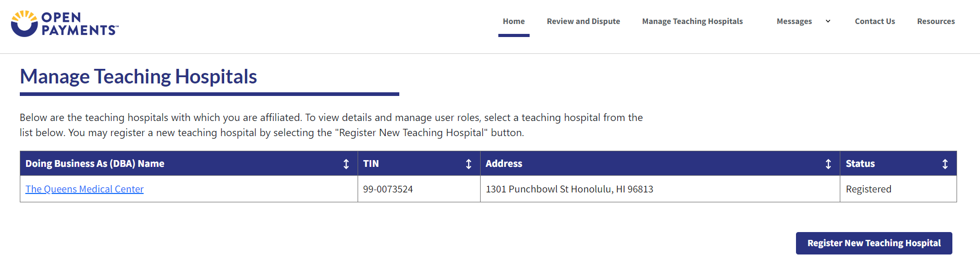Open The Queens Medical Center link

tap(84, 189)
